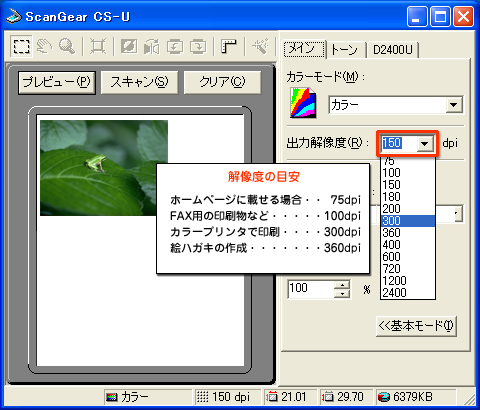Click the 6379KB file size text

click(413, 397)
